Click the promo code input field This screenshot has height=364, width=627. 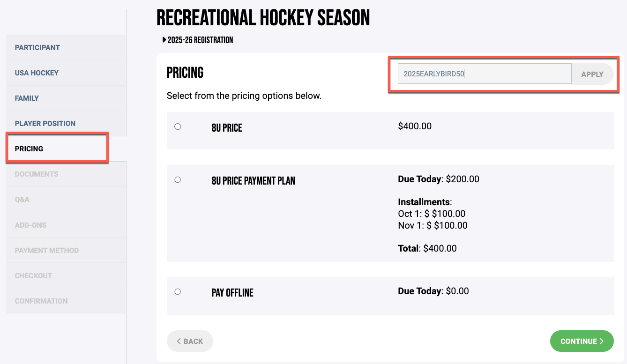tap(484, 74)
